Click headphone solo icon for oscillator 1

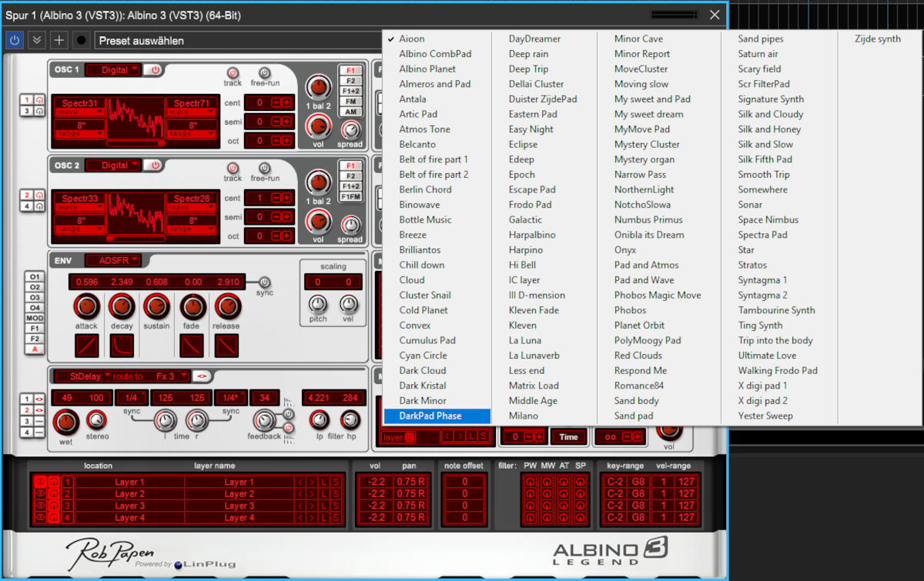click(38, 100)
